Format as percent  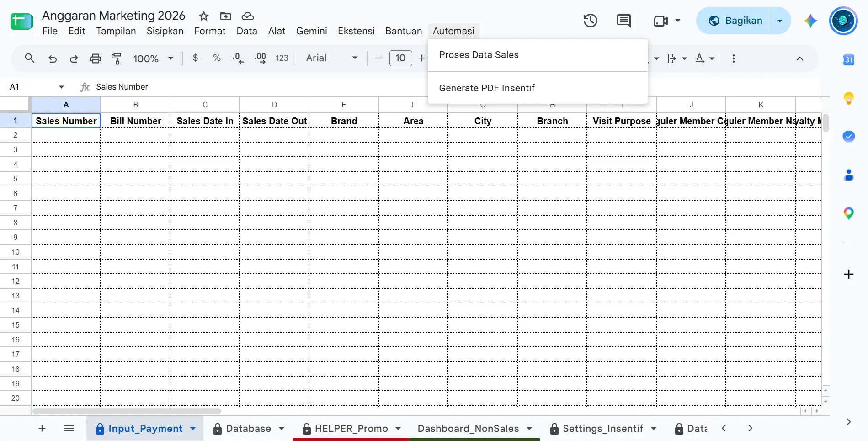217,58
